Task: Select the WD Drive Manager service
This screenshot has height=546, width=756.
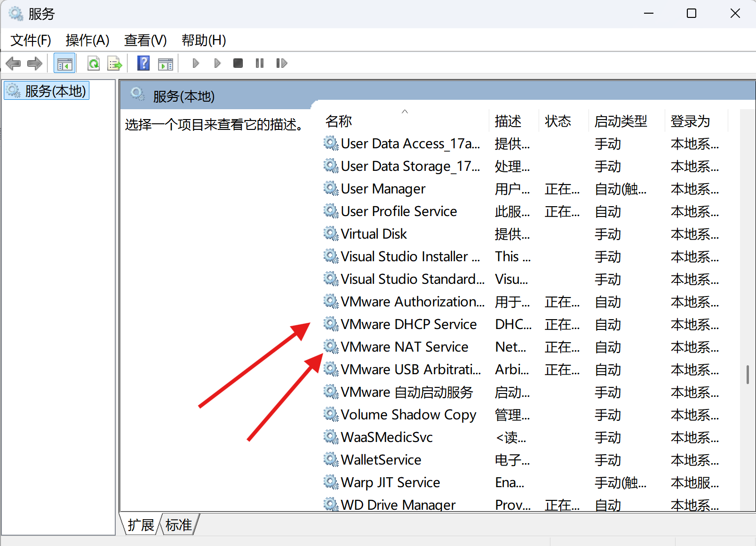Action: 525,504
